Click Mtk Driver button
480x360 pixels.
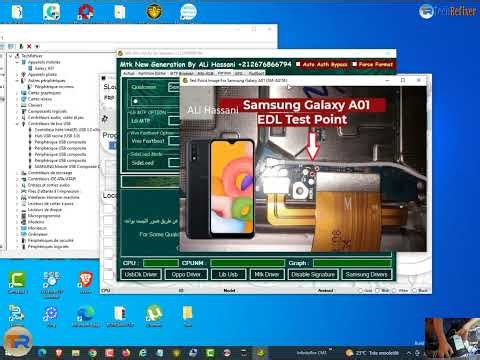(x=267, y=275)
